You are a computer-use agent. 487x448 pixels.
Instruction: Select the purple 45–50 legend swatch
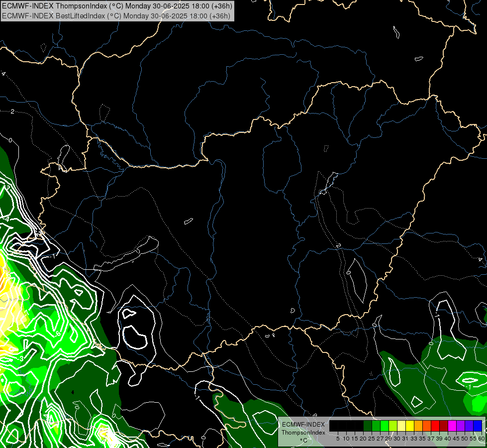(x=461, y=426)
